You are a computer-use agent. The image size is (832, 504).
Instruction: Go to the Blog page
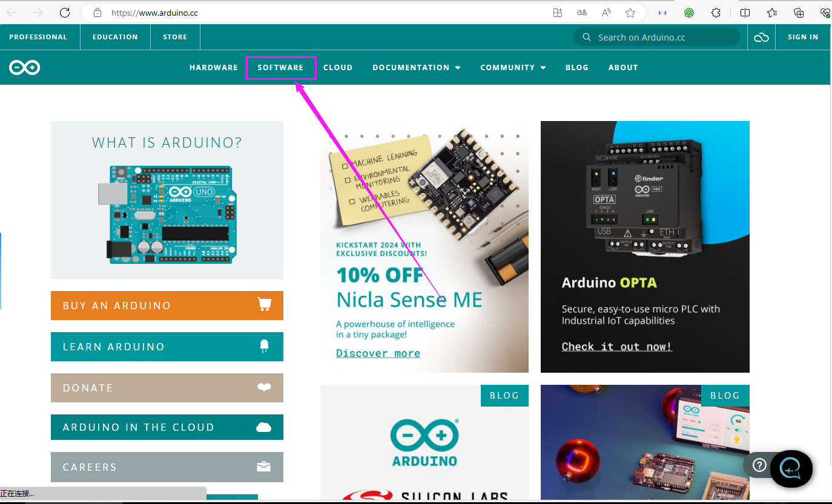coord(577,68)
